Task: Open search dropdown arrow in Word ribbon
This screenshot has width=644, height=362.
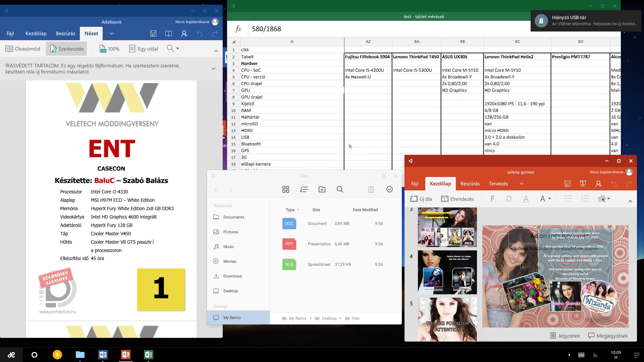Action: click(x=177, y=49)
